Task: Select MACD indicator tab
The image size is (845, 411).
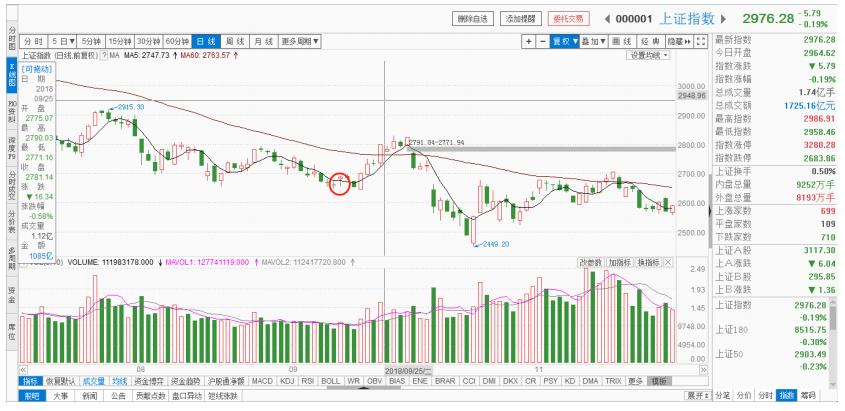Action: [262, 381]
